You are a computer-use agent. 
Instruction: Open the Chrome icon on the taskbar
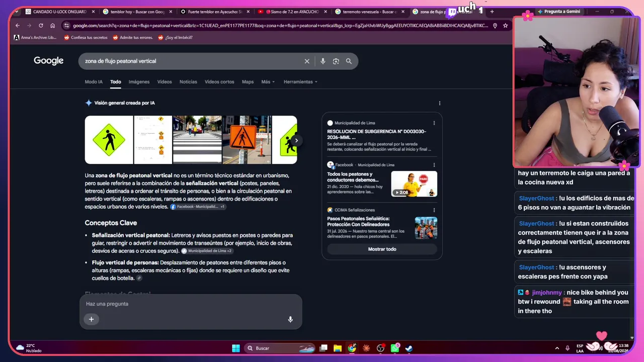352,348
